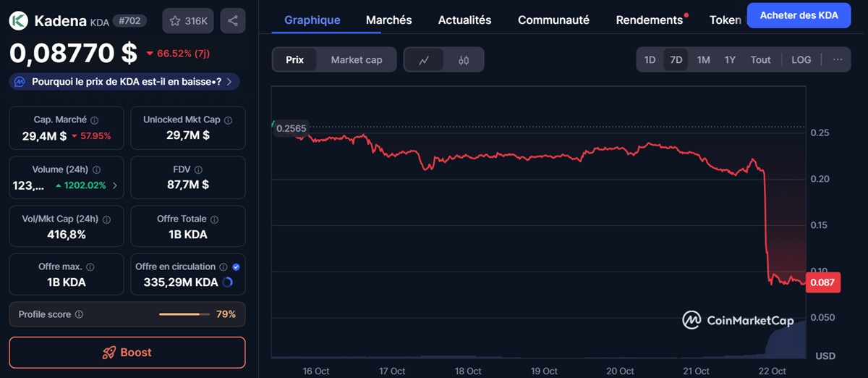The image size is (868, 378).
Task: Open the Marchés tab
Action: click(x=388, y=20)
